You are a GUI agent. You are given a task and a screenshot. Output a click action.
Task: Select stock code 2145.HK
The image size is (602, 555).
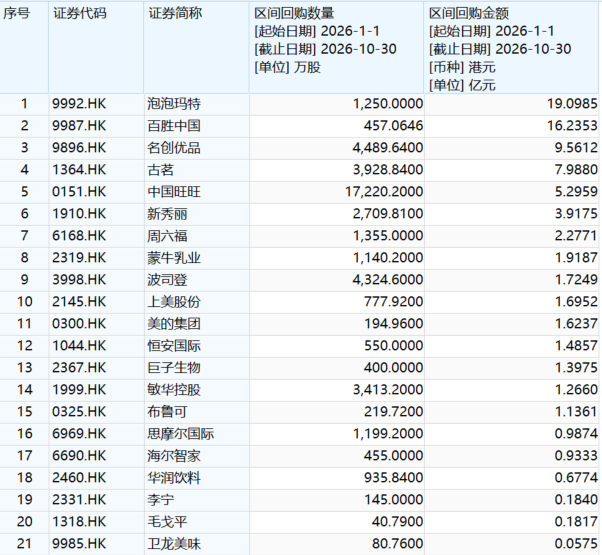79,302
